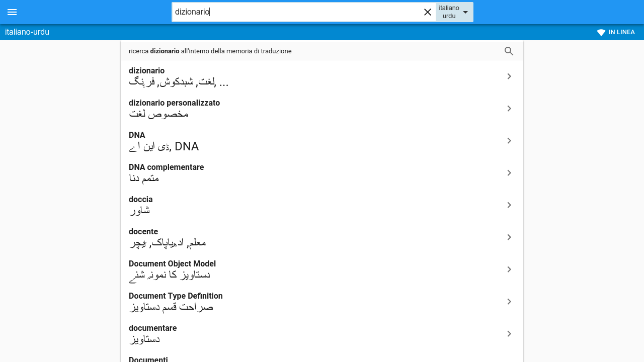This screenshot has width=644, height=362.
Task: Click the IN LINEA wifi status icon
Action: [601, 32]
